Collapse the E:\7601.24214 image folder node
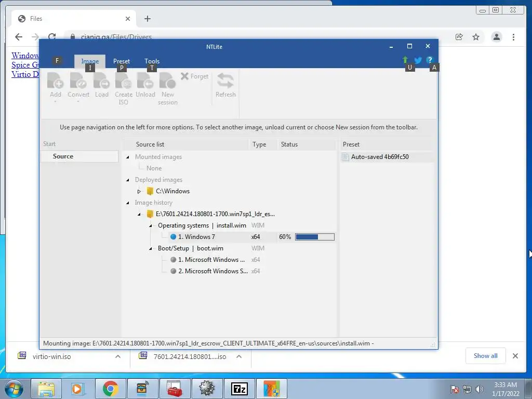532x399 pixels. click(x=139, y=214)
